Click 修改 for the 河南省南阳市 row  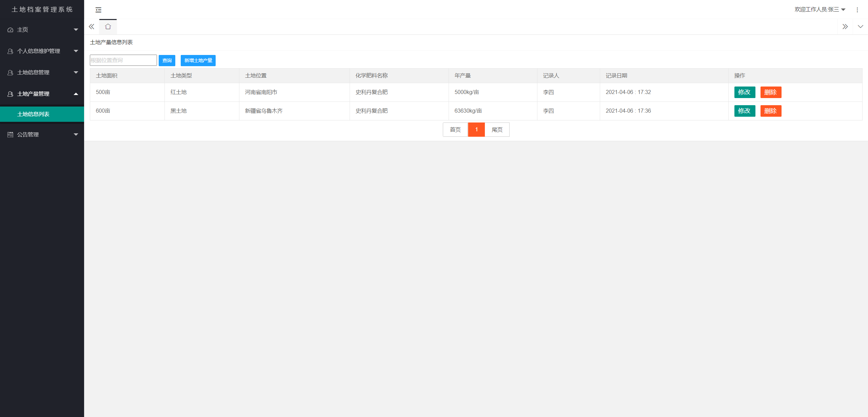point(744,92)
